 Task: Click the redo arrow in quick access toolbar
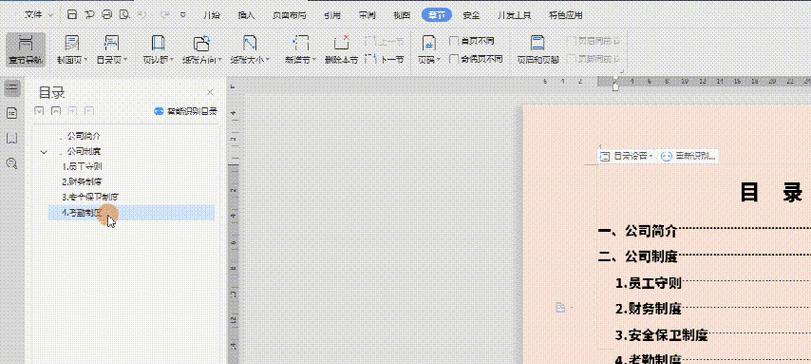pos(166,15)
